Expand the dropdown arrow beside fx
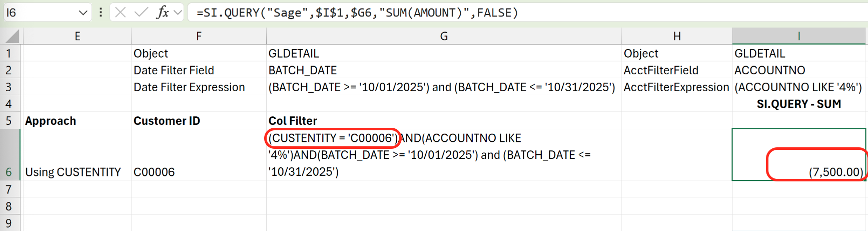Screen dimensions: 868x231 pyautogui.click(x=178, y=13)
